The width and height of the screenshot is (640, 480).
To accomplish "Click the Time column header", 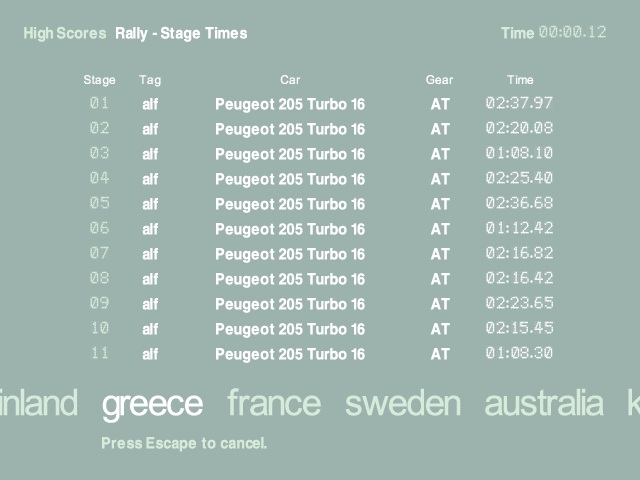I will click(520, 80).
